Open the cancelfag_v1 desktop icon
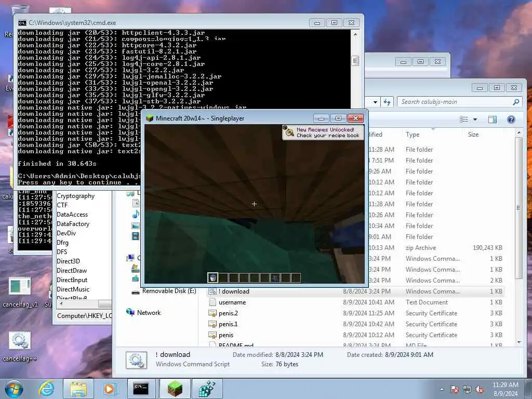The width and height of the screenshot is (532, 399). point(20,292)
